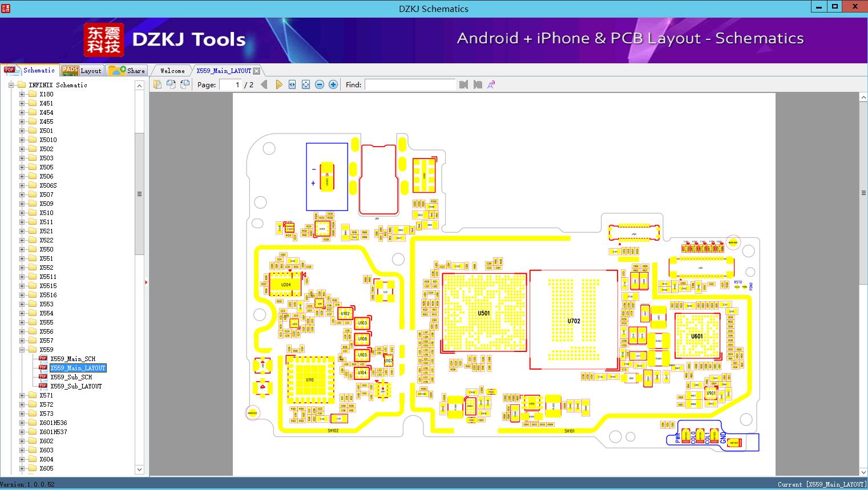Image resolution: width=868 pixels, height=490 pixels.
Task: Click the tree panel scroll-down arrow
Action: click(139, 469)
